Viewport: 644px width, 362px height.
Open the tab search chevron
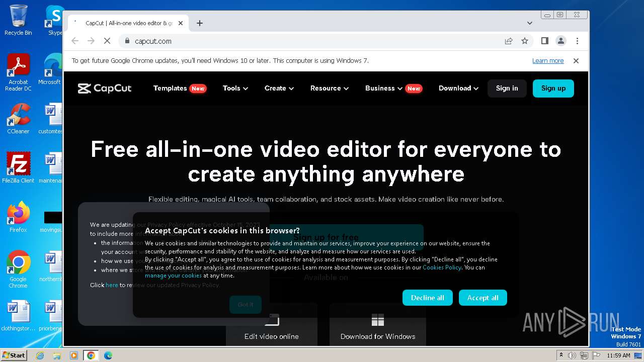[x=530, y=23]
